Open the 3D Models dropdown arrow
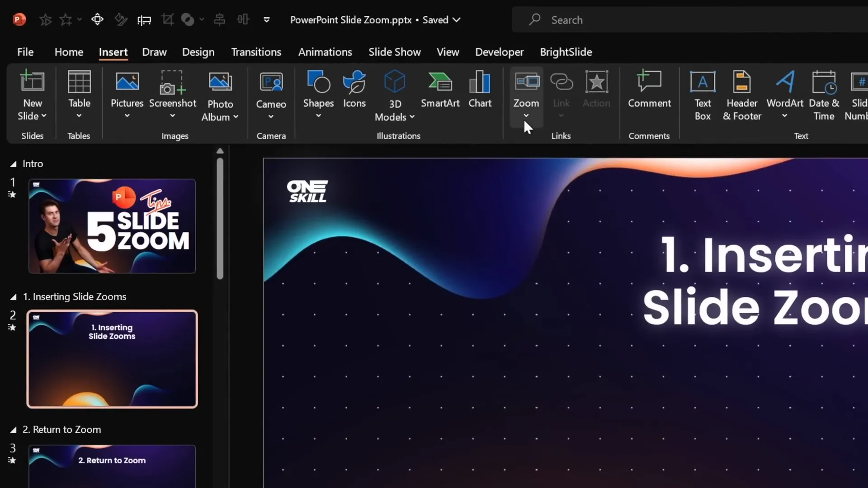The image size is (868, 488). pyautogui.click(x=412, y=117)
